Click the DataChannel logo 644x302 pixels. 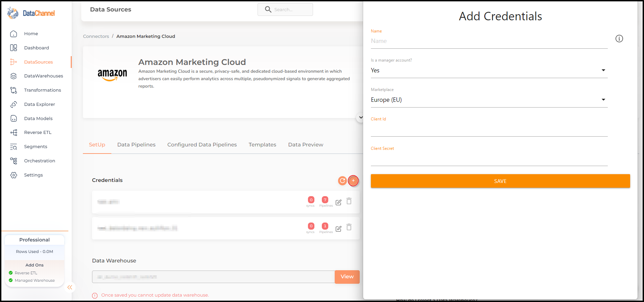coord(31,13)
